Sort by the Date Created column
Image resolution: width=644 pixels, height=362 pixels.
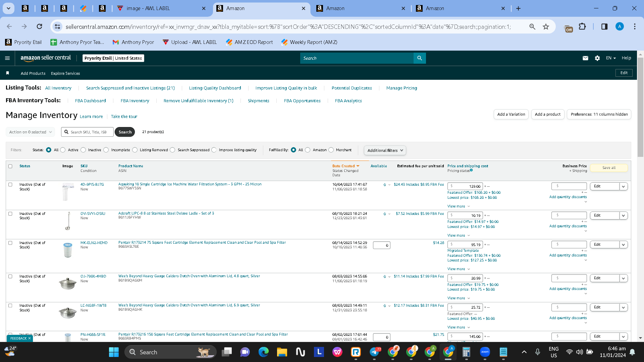[345, 166]
